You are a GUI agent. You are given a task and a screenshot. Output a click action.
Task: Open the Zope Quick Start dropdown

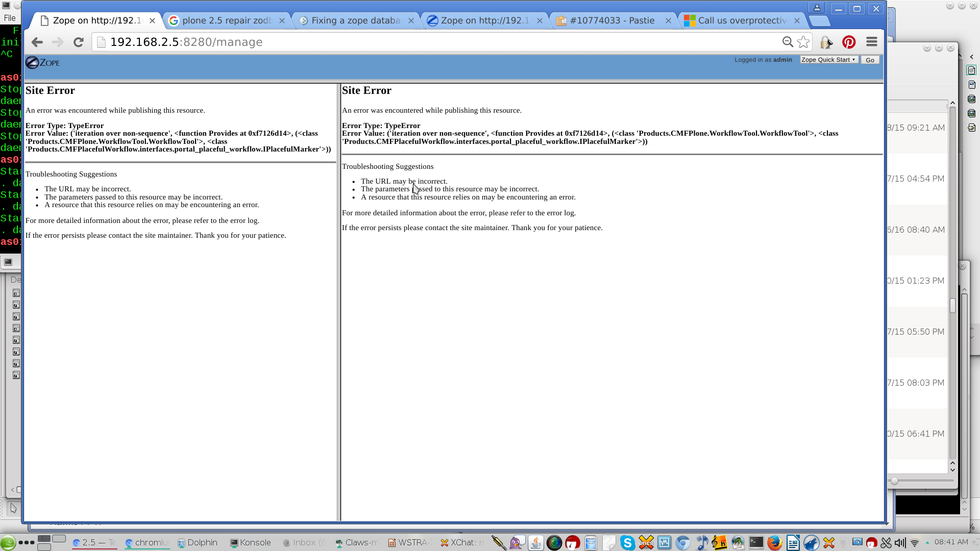point(828,60)
